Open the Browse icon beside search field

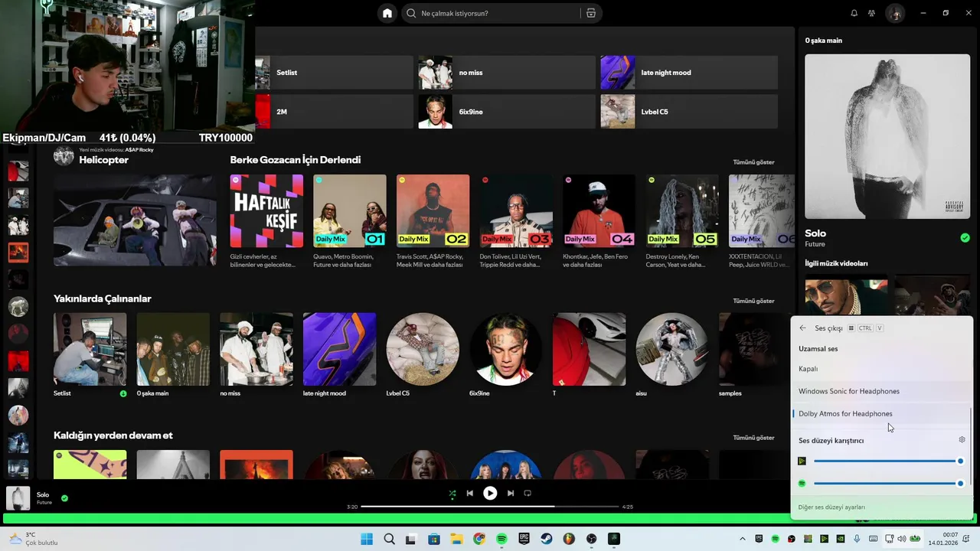591,13
